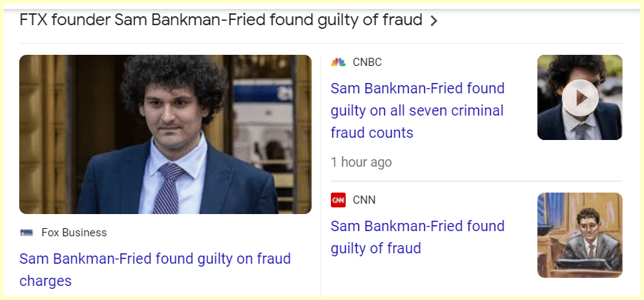The image size is (644, 300).
Task: Click the CNBC peacock logo icon
Action: [338, 62]
